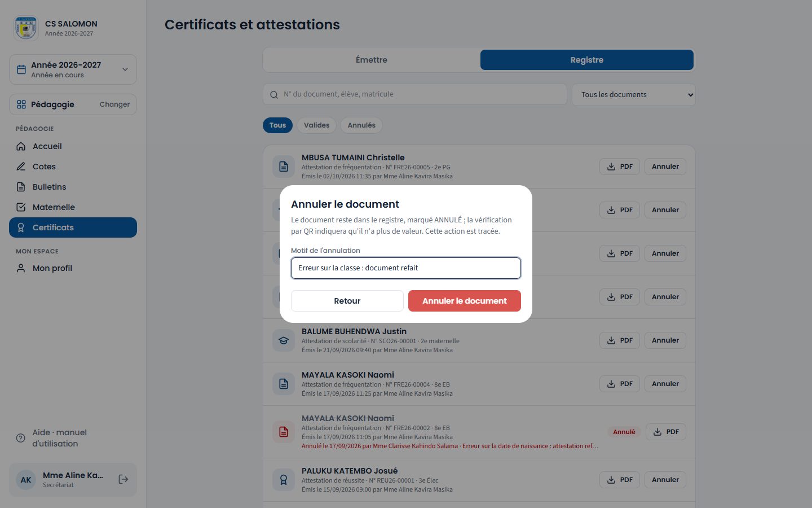
Task: Click Annuler for BALUME BUHENDWA Justin
Action: 665,340
